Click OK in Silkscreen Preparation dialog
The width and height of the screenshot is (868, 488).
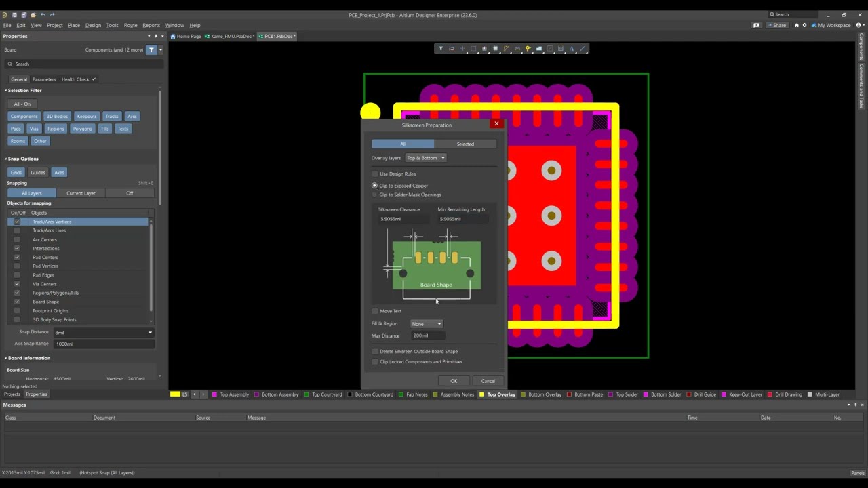454,381
